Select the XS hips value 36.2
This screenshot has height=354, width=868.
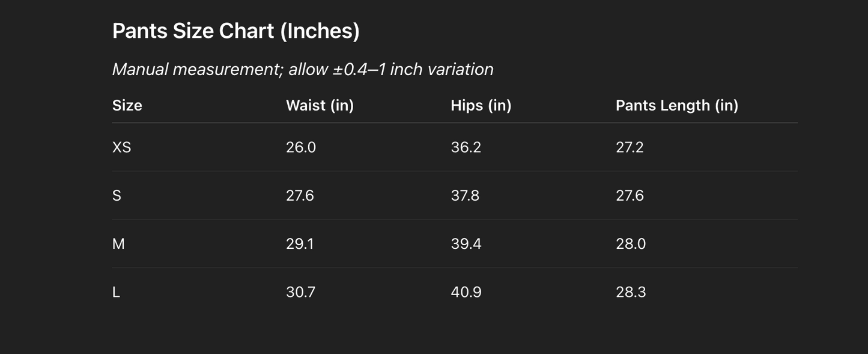click(x=466, y=147)
